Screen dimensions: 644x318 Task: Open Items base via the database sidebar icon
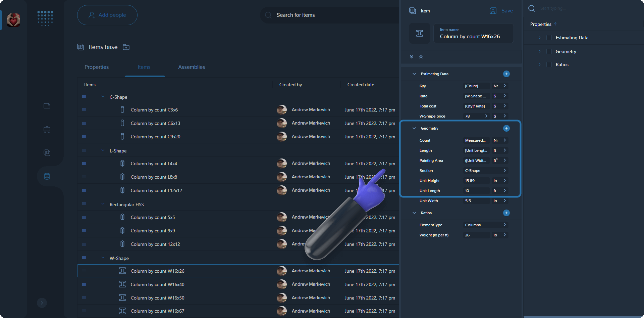(47, 176)
